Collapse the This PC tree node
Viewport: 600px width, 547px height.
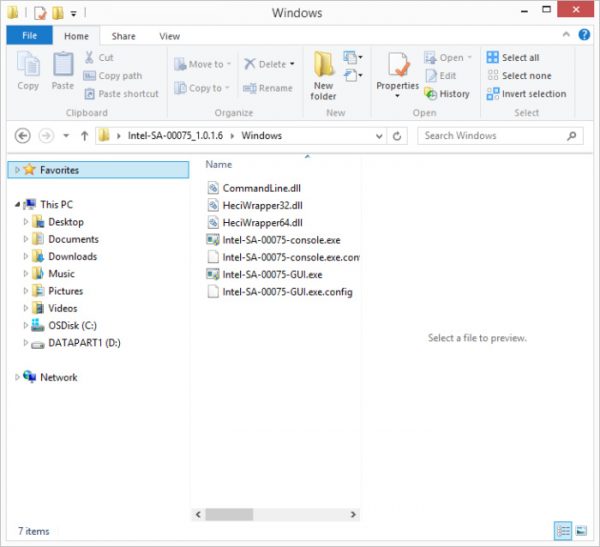tap(17, 204)
